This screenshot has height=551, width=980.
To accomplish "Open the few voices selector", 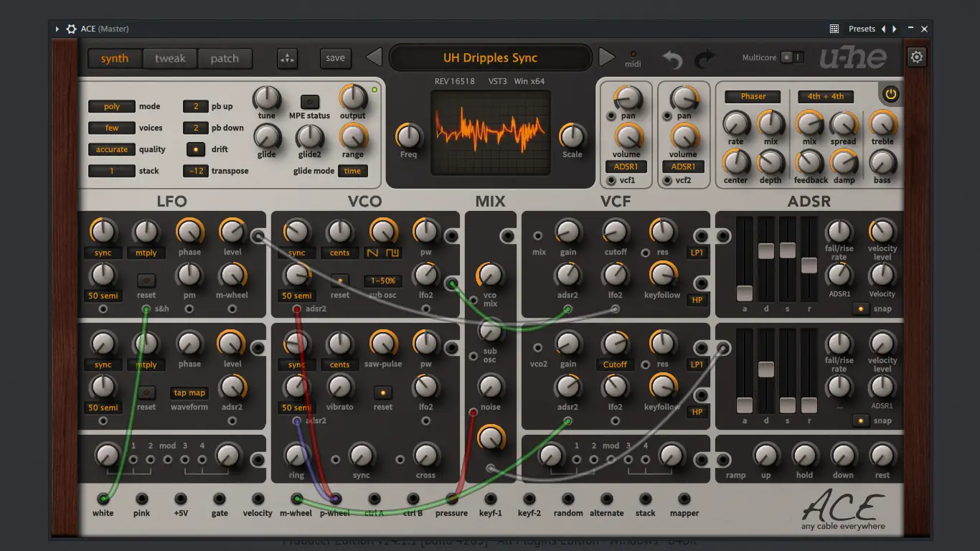I will click(x=112, y=128).
